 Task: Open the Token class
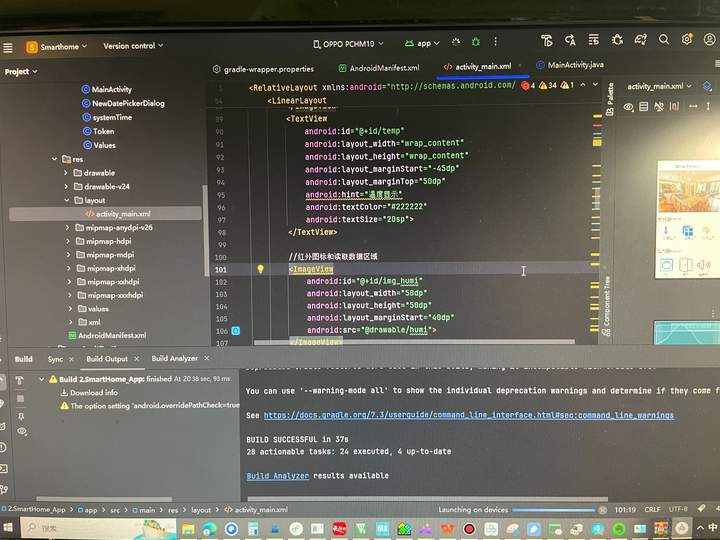click(99, 131)
